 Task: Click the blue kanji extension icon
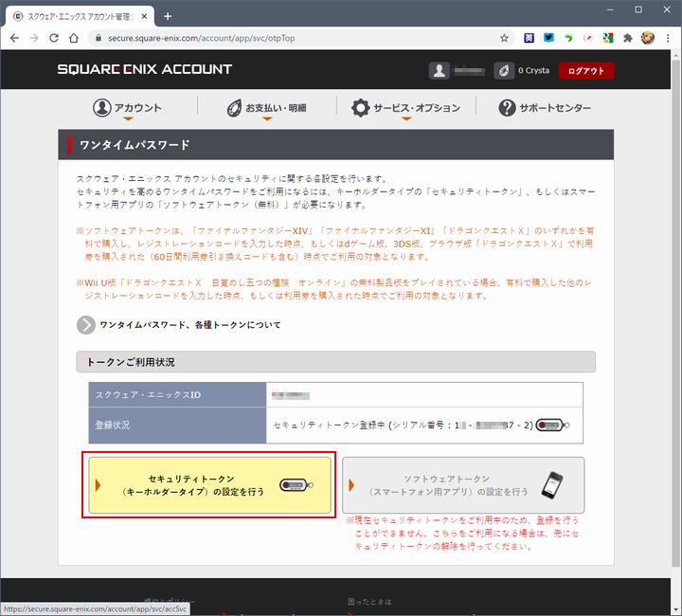[x=529, y=38]
